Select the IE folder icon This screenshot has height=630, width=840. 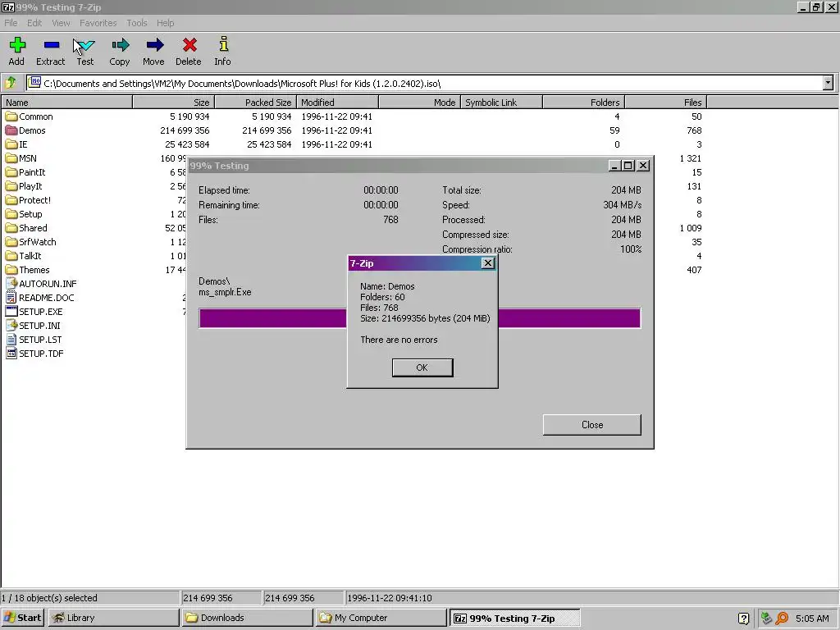point(11,144)
